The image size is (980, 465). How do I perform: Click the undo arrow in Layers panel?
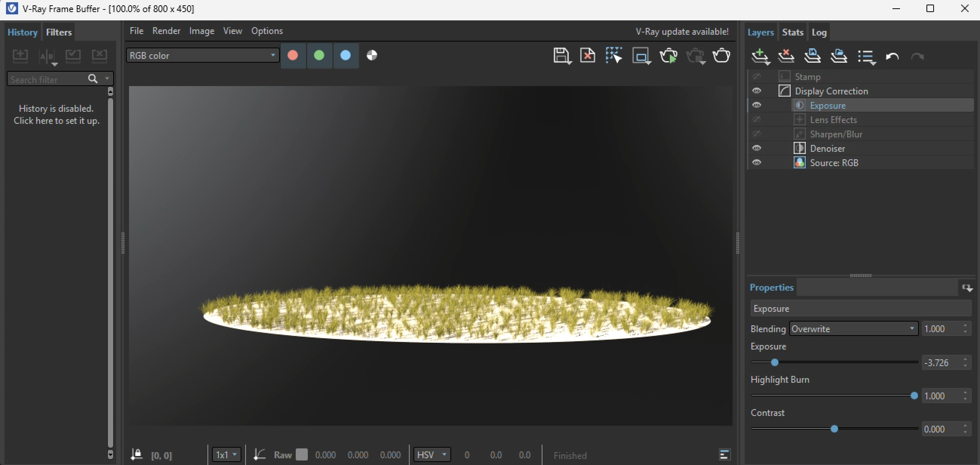pyautogui.click(x=892, y=57)
